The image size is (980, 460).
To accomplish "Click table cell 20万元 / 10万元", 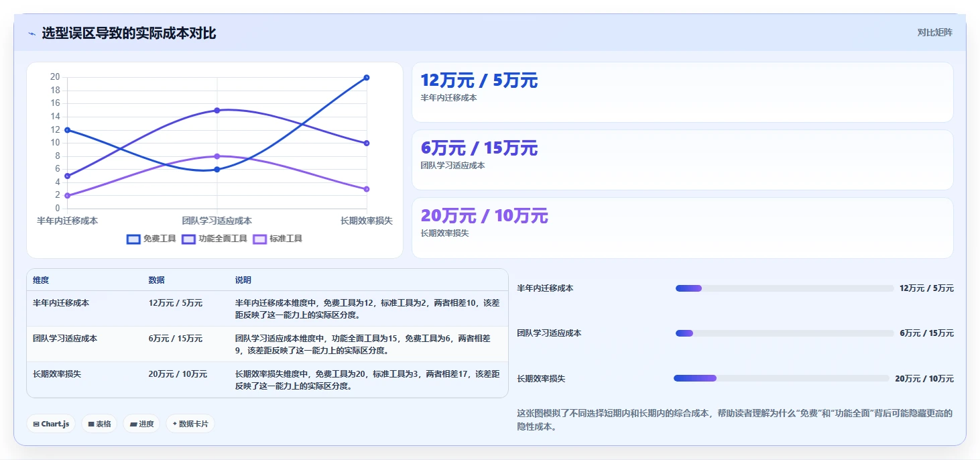I will [x=178, y=374].
